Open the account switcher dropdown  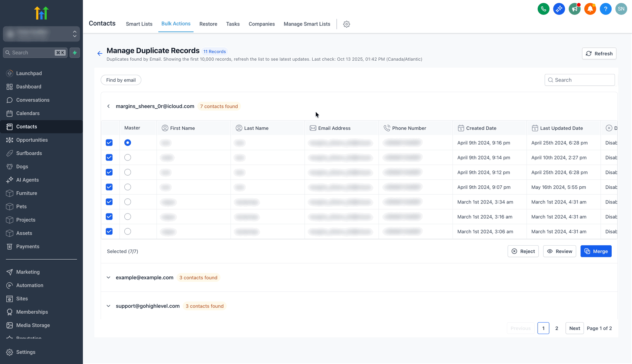tap(41, 34)
